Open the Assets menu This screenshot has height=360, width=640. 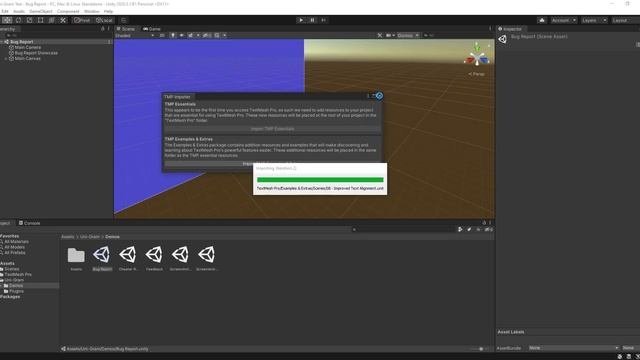pyautogui.click(x=19, y=11)
